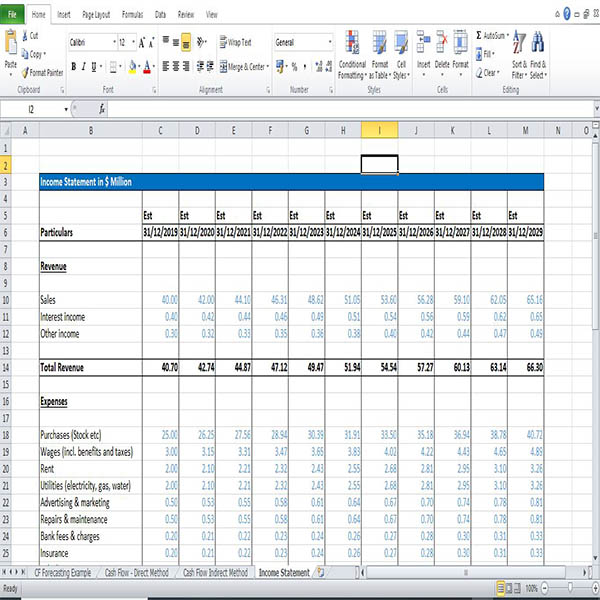
Task: Switch to Page Layout view button
Action: [x=509, y=588]
